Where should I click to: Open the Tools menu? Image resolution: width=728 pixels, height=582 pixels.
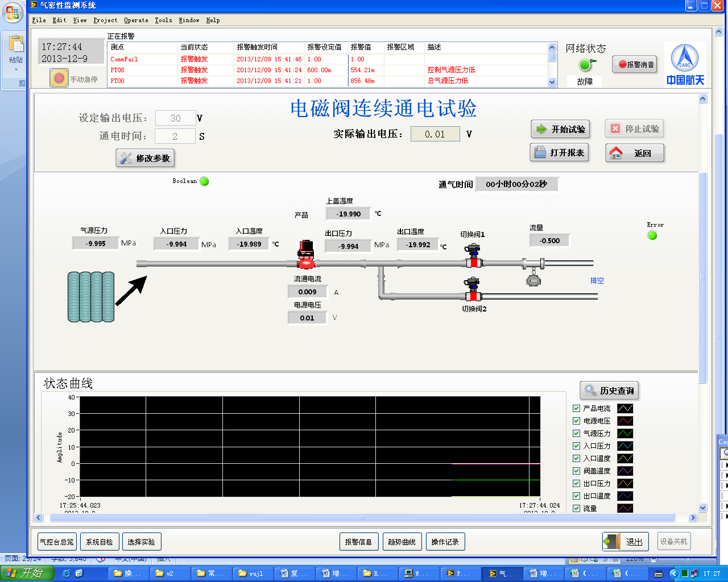click(163, 20)
